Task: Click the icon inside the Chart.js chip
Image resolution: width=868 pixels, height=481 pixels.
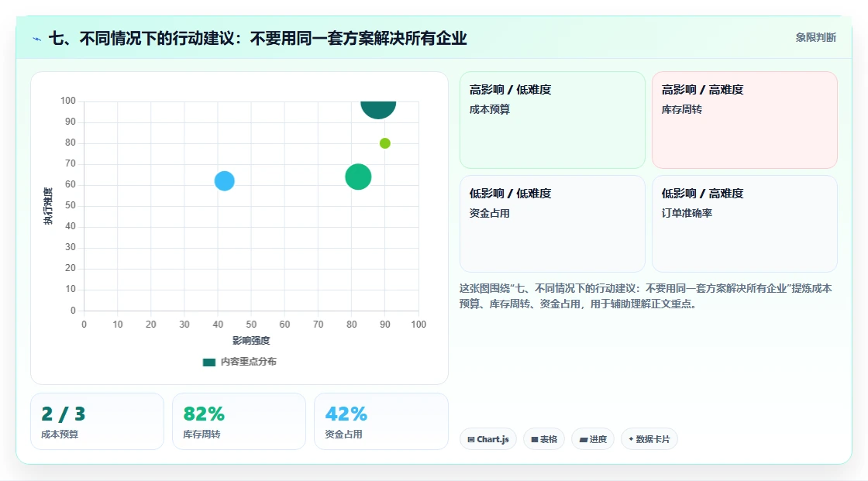Action: (x=471, y=439)
